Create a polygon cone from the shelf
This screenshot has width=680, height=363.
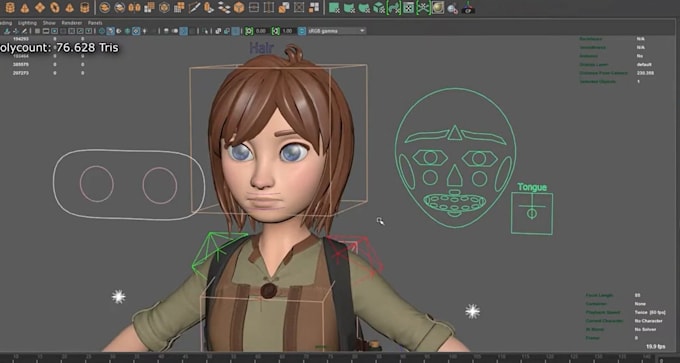(25, 8)
